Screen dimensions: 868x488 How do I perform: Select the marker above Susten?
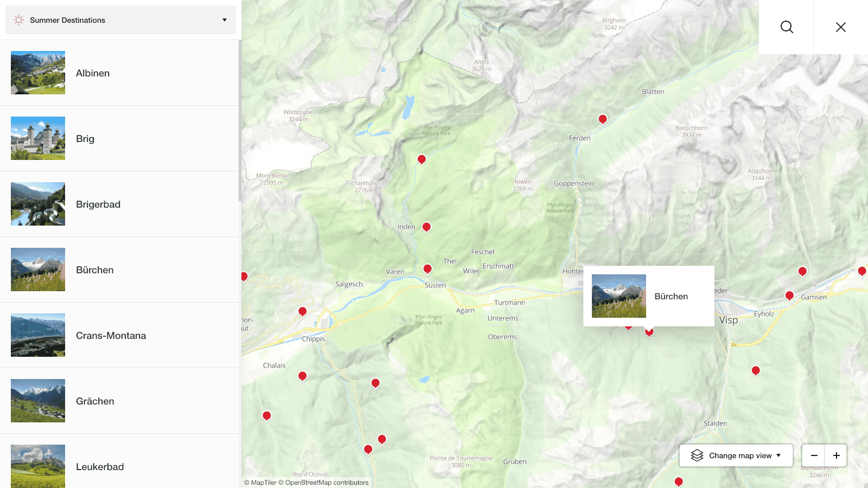click(x=427, y=268)
